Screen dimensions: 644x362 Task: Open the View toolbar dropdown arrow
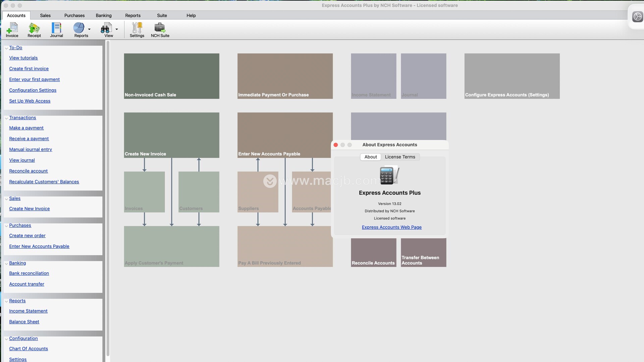coord(117,29)
